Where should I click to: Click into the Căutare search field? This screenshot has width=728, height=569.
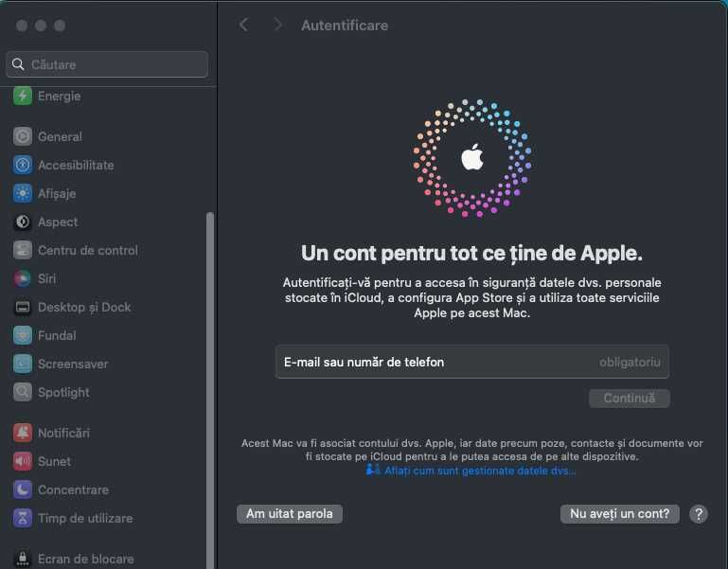(x=107, y=64)
